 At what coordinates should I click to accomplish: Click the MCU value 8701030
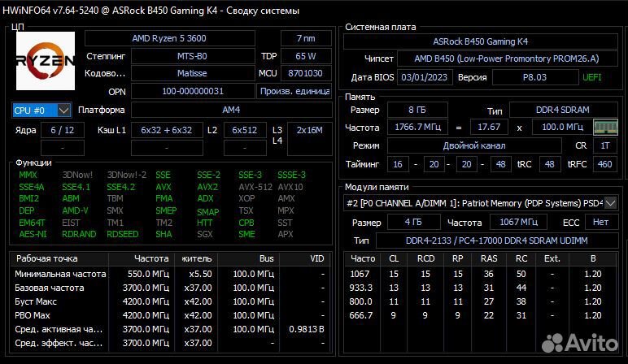(306, 73)
